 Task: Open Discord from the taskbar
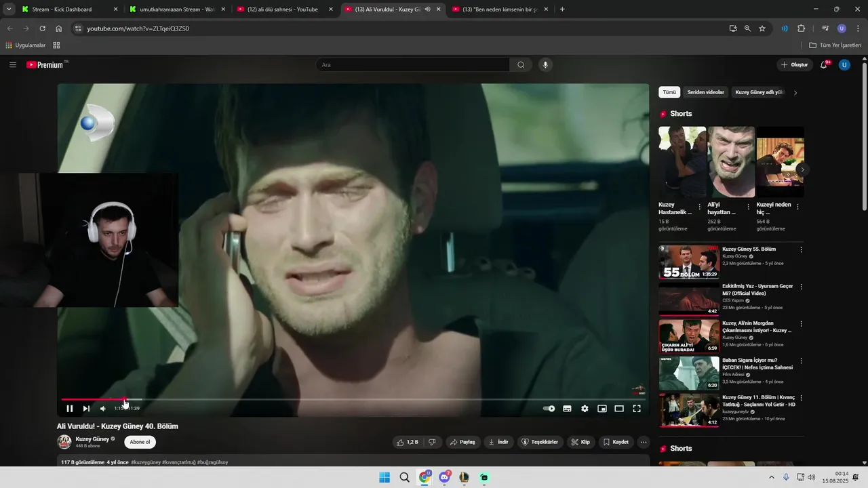click(444, 477)
